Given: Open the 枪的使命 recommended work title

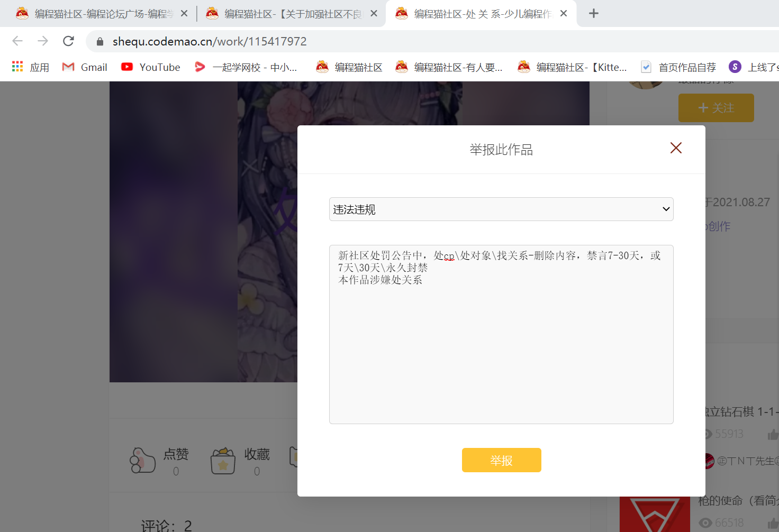Looking at the screenshot, I should point(738,500).
